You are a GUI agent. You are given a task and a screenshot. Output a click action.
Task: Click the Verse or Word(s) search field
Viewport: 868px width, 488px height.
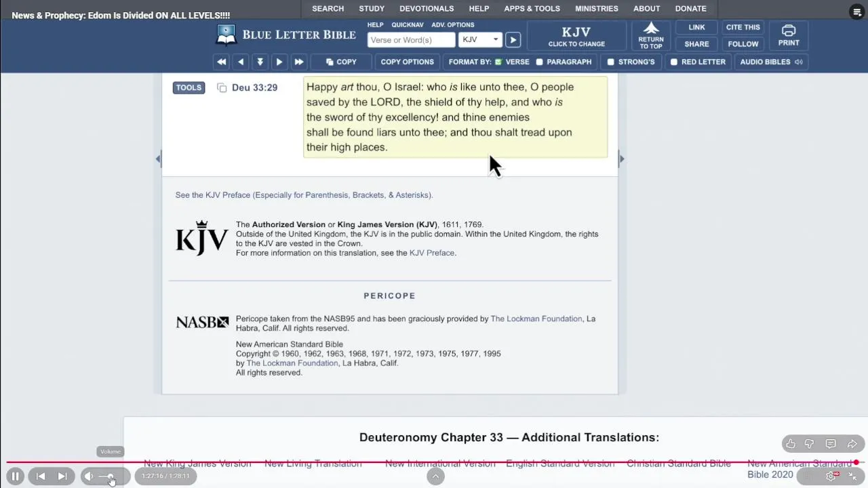pos(411,40)
